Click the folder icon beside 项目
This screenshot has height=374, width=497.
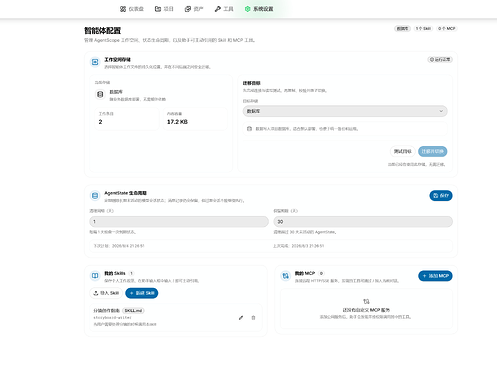pos(158,9)
